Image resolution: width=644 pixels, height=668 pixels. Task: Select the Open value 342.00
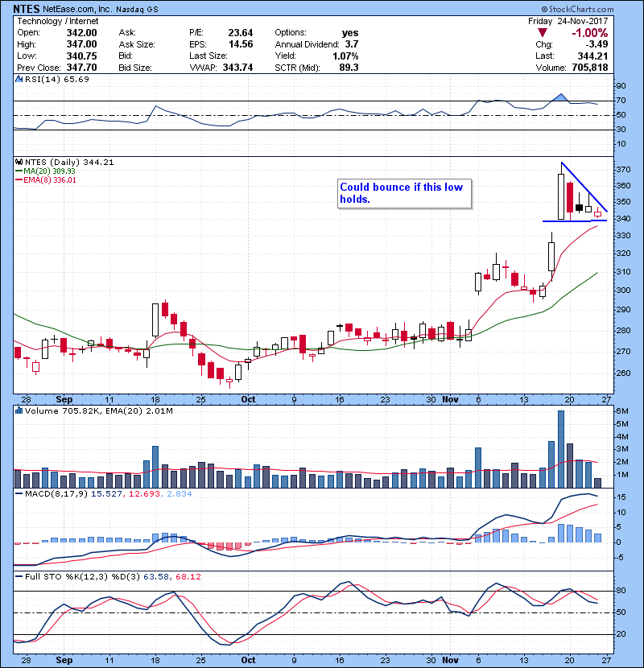pos(81,33)
